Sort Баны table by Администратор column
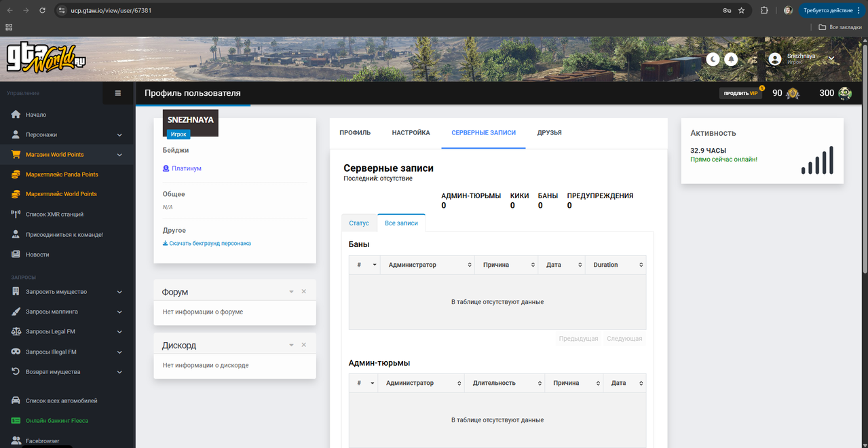The height and width of the screenshot is (448, 868). pos(428,265)
